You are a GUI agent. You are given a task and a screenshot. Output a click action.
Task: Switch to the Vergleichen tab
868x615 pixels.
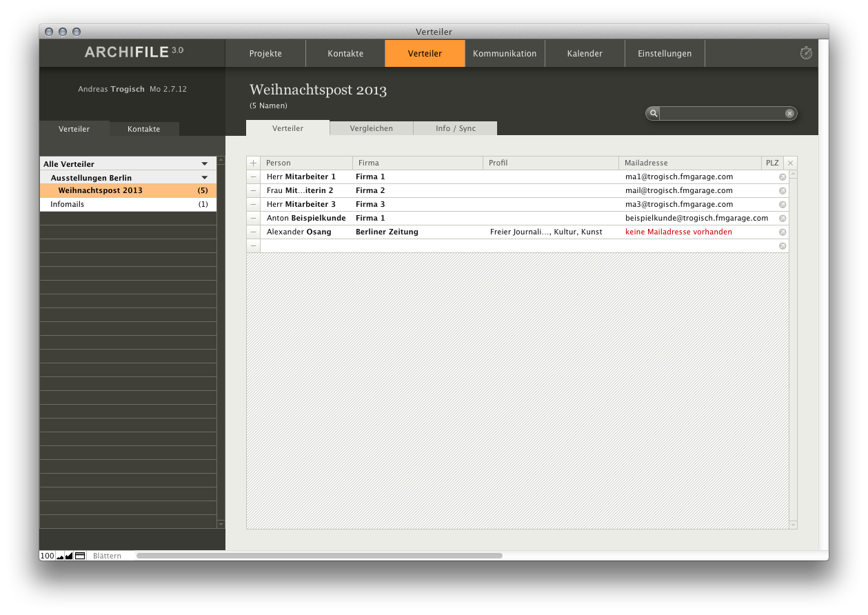(x=371, y=128)
